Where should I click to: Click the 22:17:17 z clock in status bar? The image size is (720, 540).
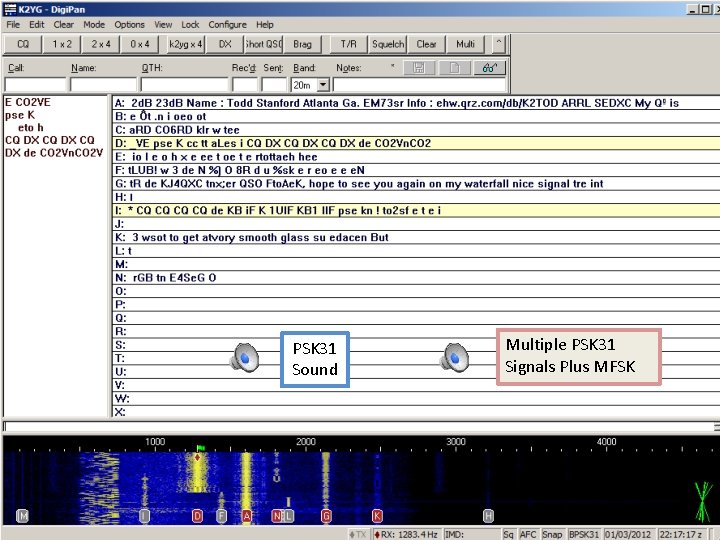(681, 534)
